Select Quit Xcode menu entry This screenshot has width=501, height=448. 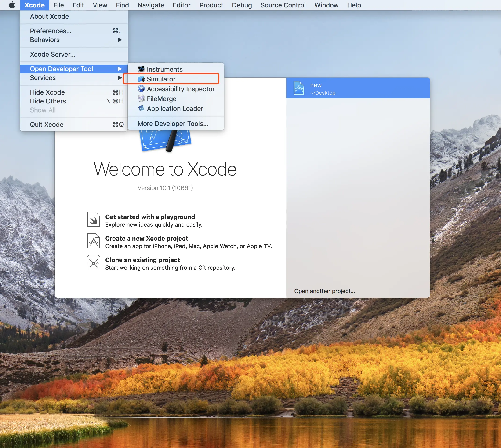click(47, 125)
